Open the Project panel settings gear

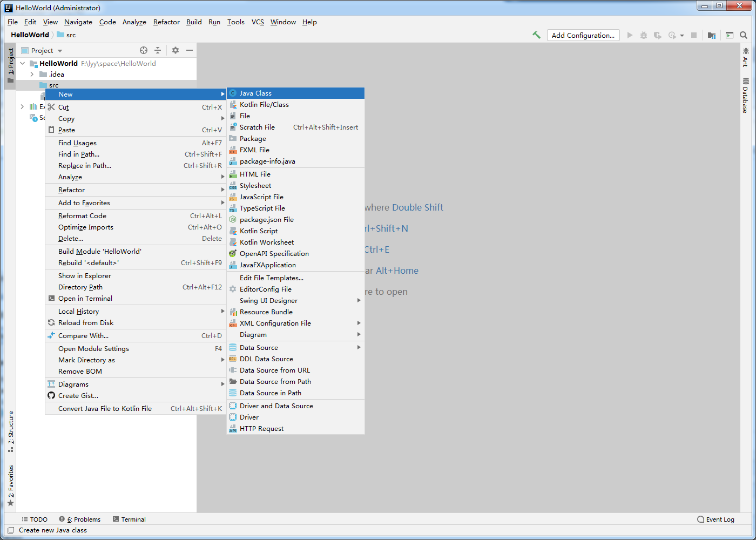click(175, 50)
